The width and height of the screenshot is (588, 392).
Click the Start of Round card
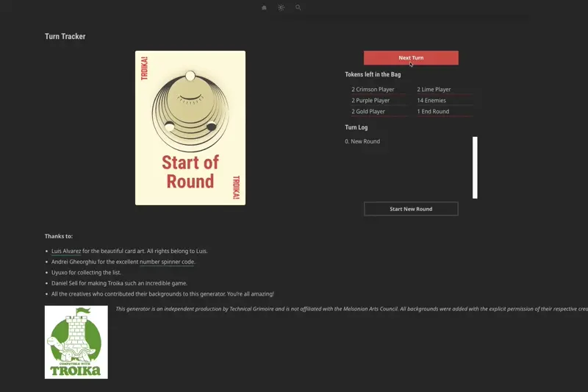[x=190, y=128]
